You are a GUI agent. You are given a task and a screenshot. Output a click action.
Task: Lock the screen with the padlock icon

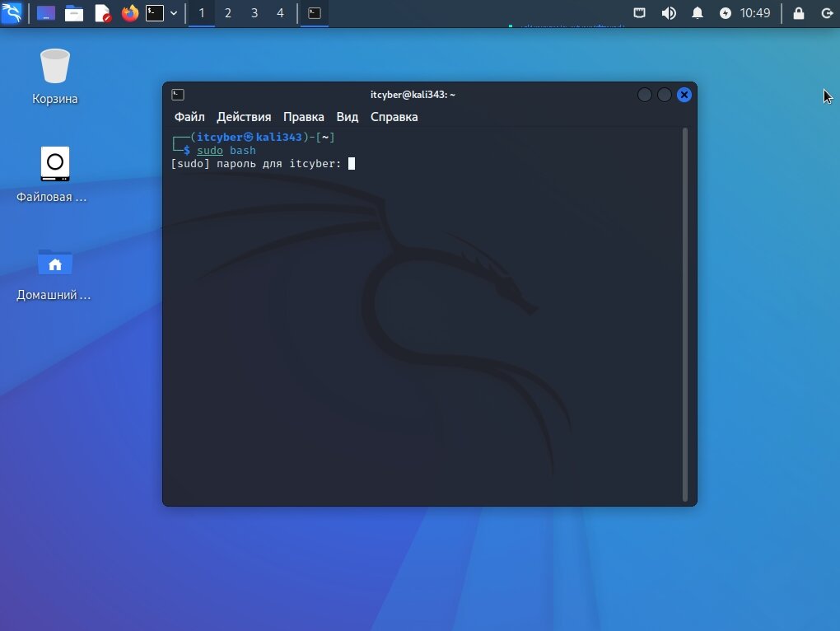tap(798, 13)
